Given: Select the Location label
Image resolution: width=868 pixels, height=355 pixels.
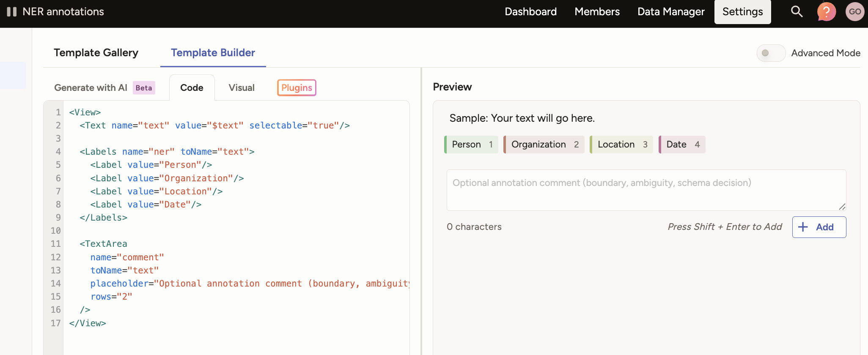Looking at the screenshot, I should tap(621, 145).
